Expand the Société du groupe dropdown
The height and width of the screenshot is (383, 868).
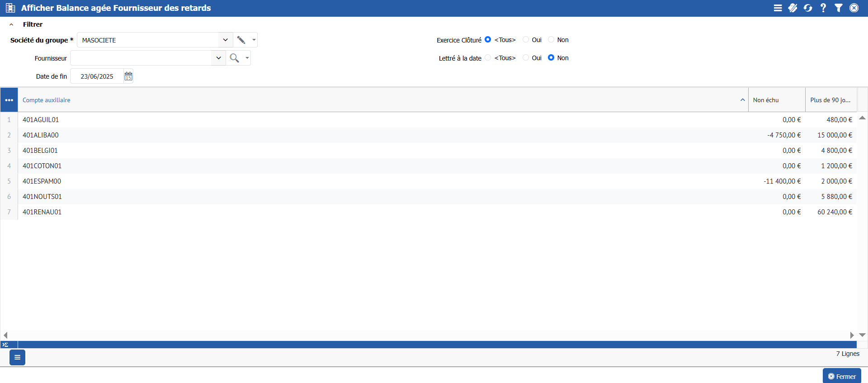pos(225,40)
